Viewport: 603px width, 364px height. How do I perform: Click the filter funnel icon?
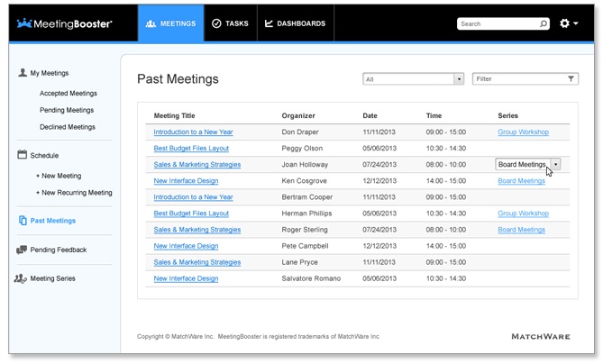tap(571, 78)
